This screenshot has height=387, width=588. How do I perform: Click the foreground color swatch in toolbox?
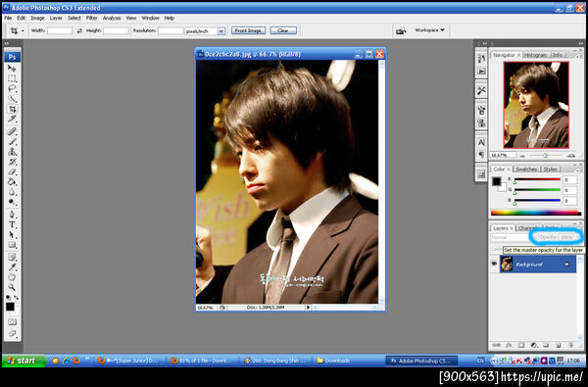[10, 306]
